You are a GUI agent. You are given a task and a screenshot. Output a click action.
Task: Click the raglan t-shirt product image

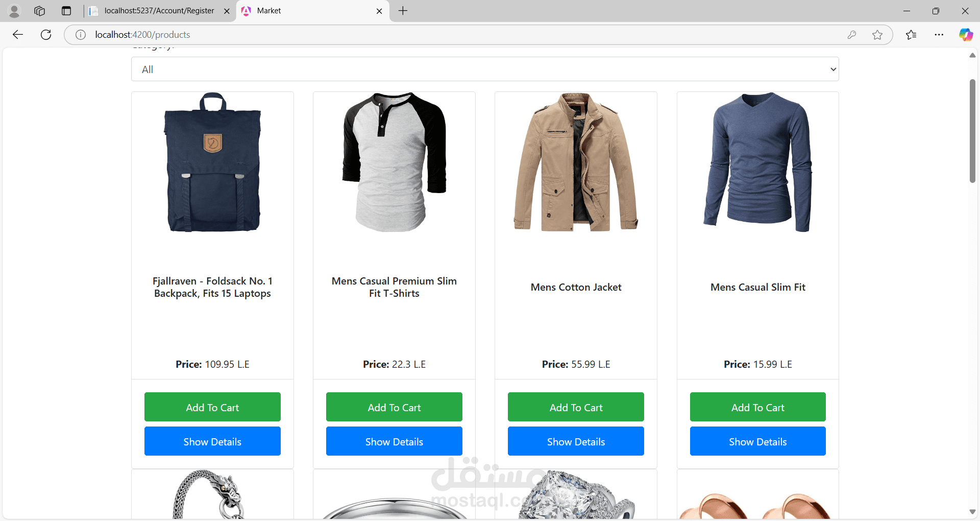394,162
